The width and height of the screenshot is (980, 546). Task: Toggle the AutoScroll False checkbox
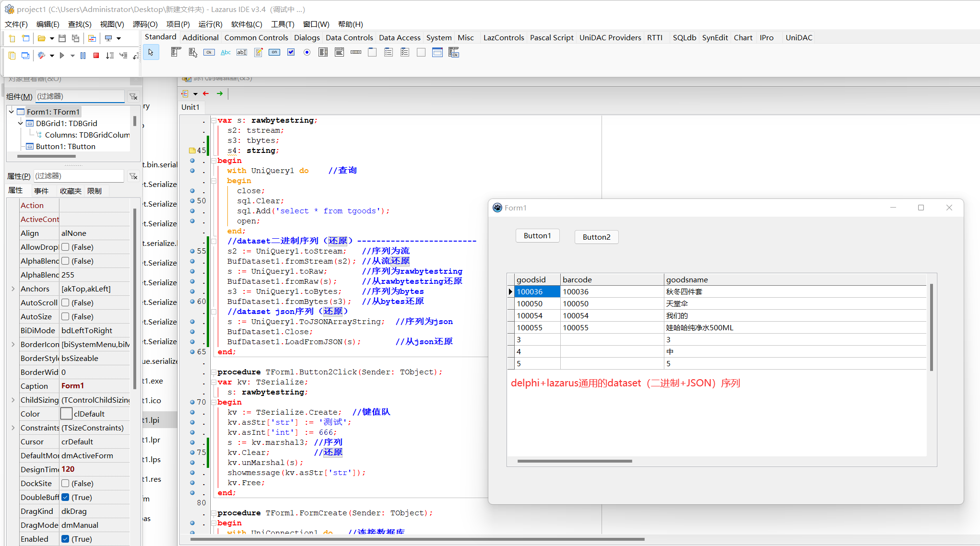65,302
